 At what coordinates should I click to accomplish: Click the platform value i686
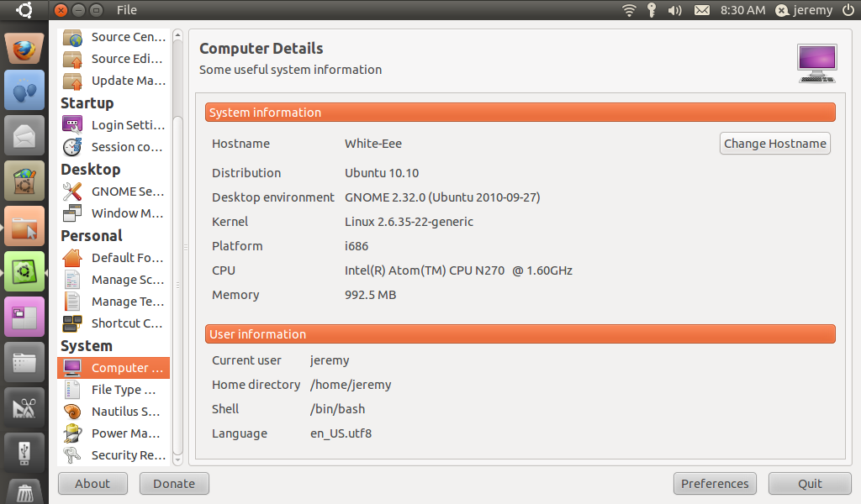(x=357, y=246)
